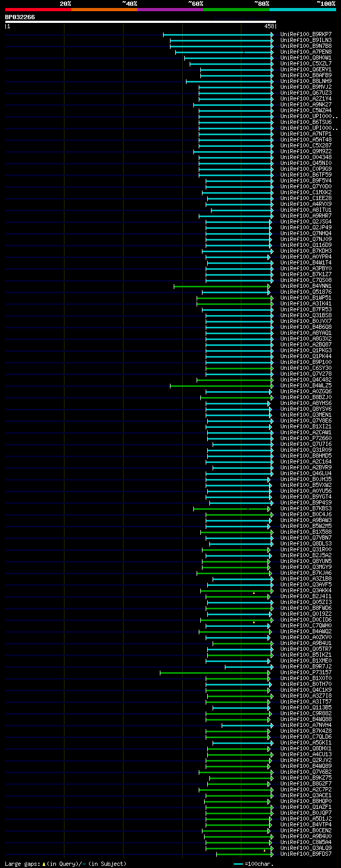Select label UniRef100_B4AWQ2

[306, 631]
